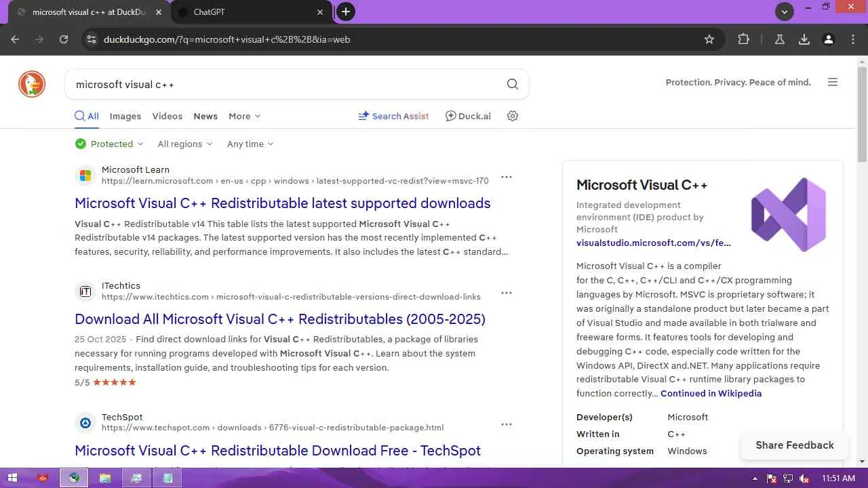Close the ChatGPT tab
868x488 pixels.
(x=321, y=12)
